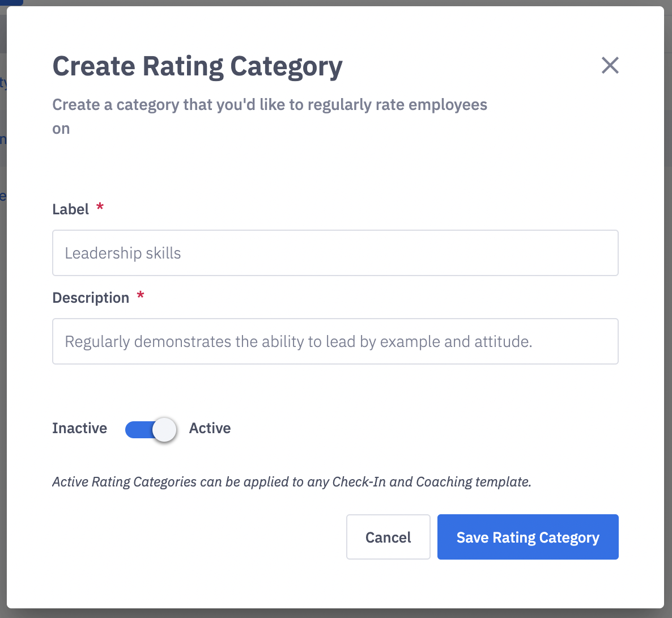Click the Label input field
672x618 pixels.
(x=335, y=253)
